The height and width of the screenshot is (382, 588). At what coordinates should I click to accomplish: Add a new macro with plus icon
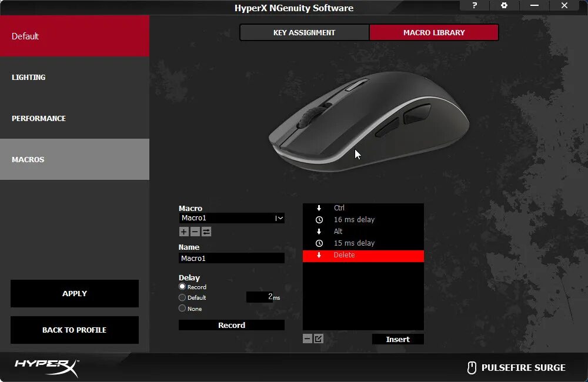(x=183, y=232)
